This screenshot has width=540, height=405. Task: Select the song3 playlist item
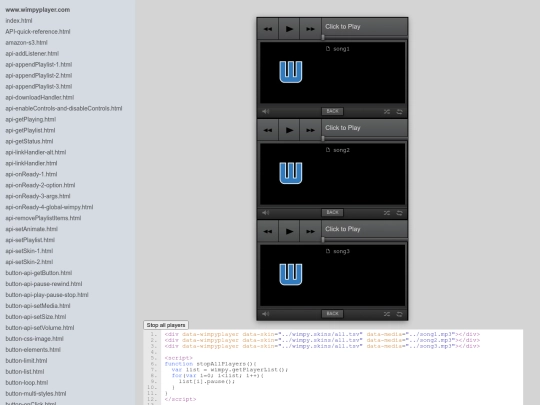338,251
